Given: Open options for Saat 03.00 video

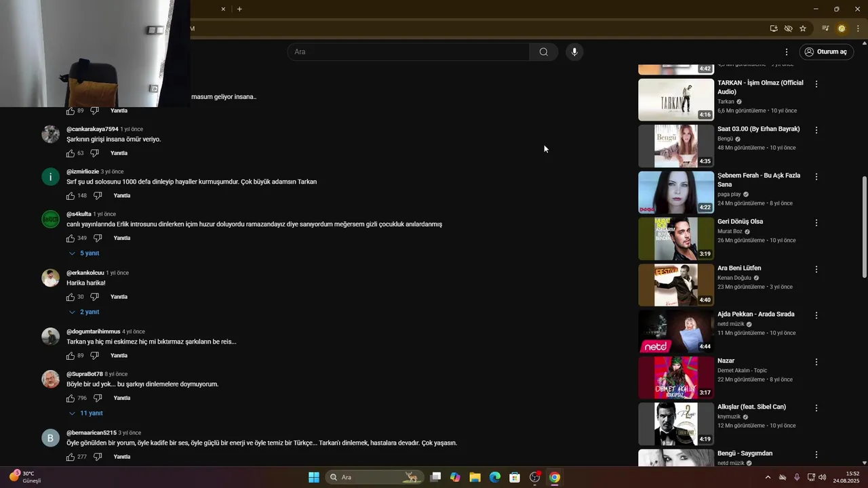Looking at the screenshot, I should 816,130.
